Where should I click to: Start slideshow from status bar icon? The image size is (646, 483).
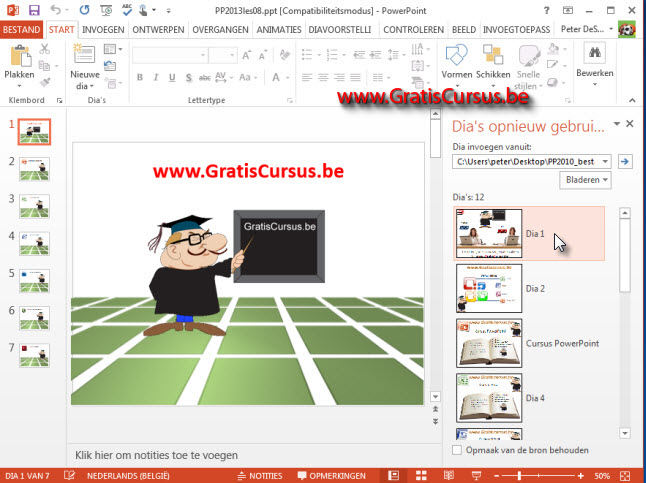pyautogui.click(x=476, y=476)
